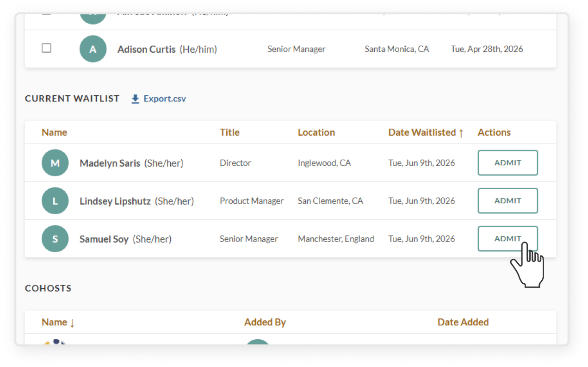Sort waitlist by Location column
Viewport: 588px width, 367px height.
316,132
